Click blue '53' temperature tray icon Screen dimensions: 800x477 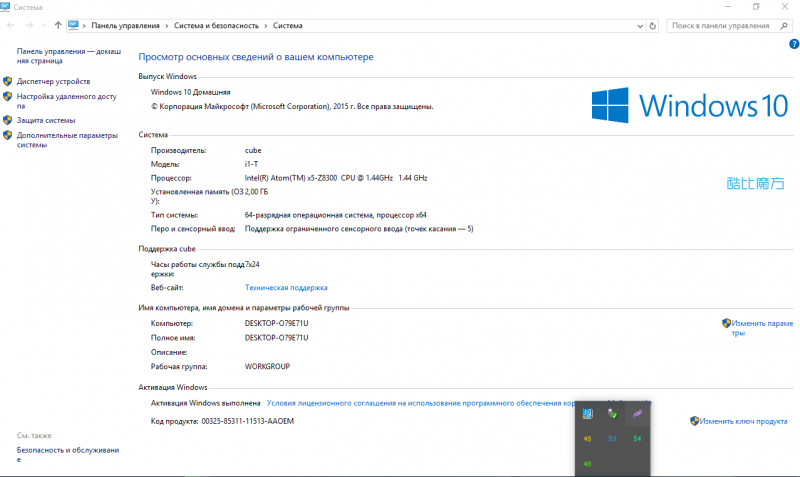click(x=612, y=439)
